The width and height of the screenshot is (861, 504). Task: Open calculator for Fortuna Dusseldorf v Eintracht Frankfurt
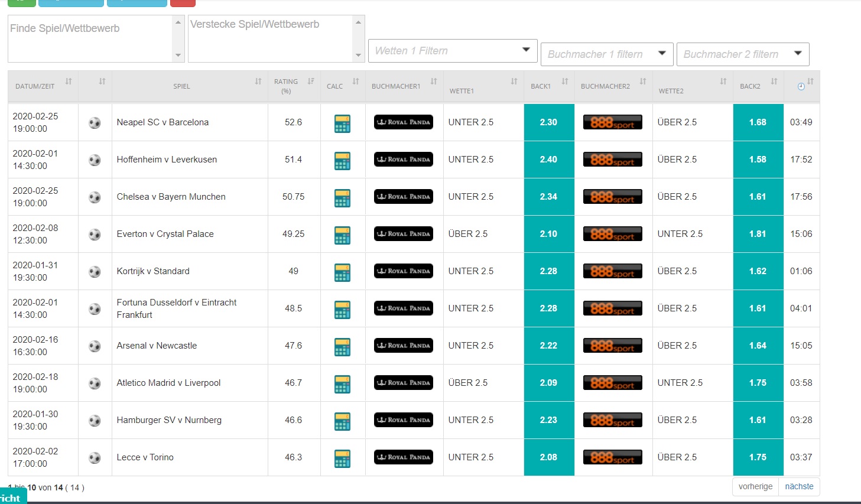click(x=342, y=310)
